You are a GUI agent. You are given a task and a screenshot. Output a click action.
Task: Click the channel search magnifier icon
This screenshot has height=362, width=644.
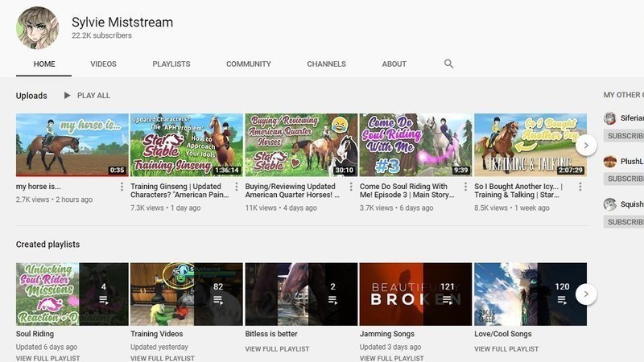coord(448,64)
